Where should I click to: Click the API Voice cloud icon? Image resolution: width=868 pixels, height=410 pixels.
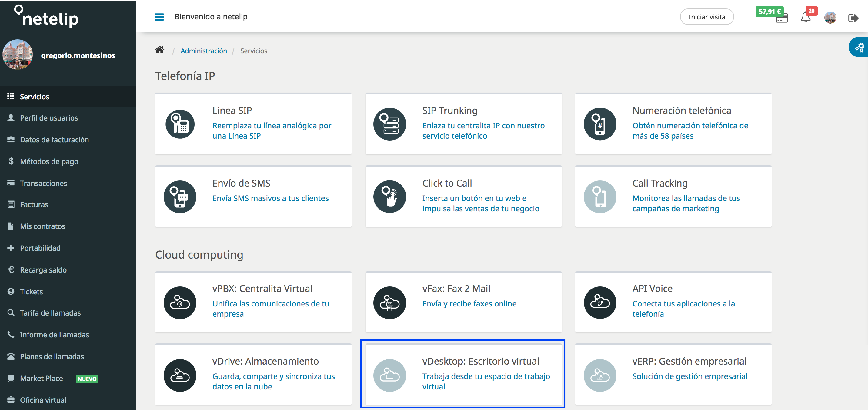click(x=600, y=303)
